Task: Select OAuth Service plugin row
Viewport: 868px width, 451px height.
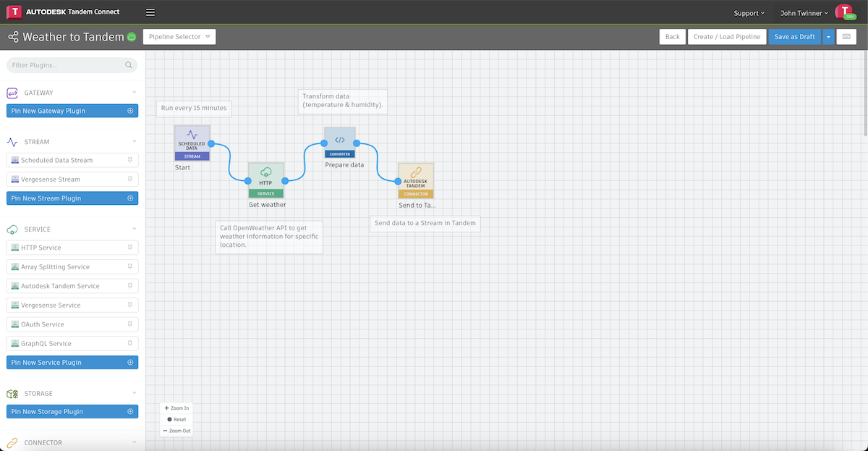Action: click(x=72, y=324)
